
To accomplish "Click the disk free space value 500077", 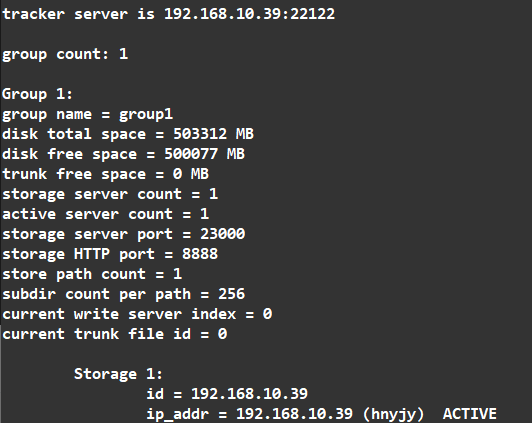I will [x=191, y=154].
